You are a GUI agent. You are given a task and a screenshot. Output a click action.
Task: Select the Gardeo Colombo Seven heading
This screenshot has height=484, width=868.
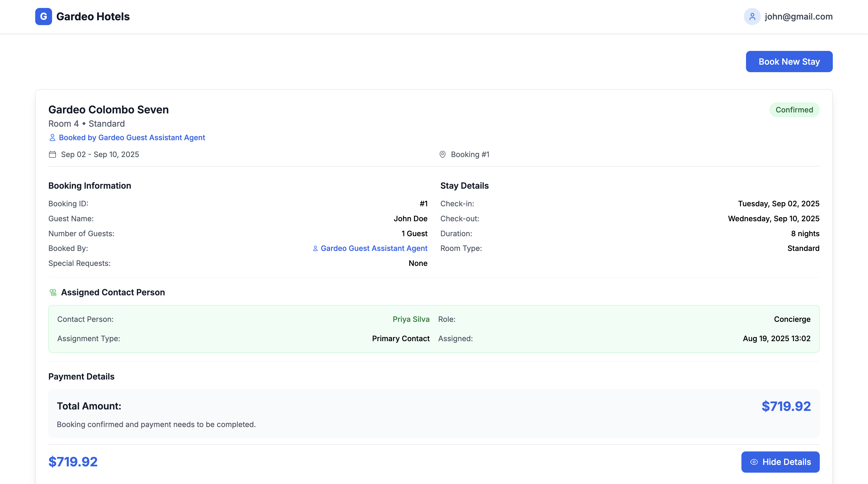[108, 109]
